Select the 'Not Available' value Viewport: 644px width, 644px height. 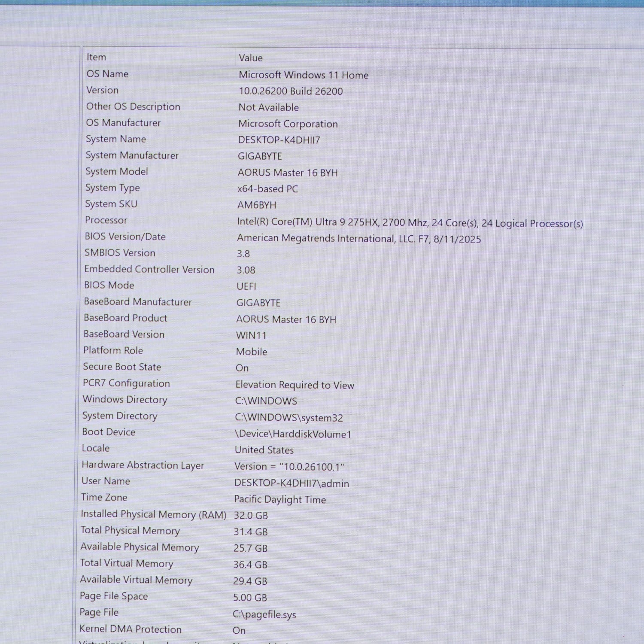269,107
